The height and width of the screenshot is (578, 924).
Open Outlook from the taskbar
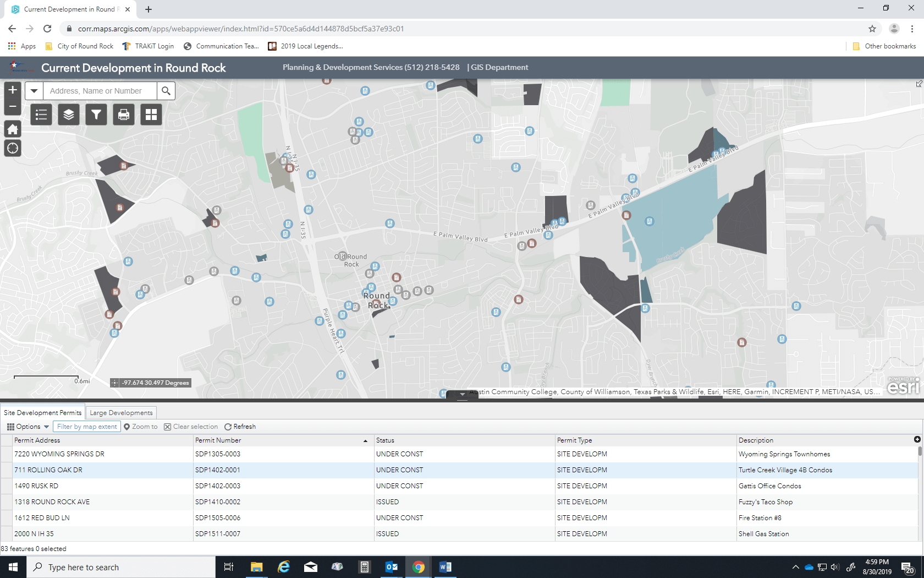point(392,567)
